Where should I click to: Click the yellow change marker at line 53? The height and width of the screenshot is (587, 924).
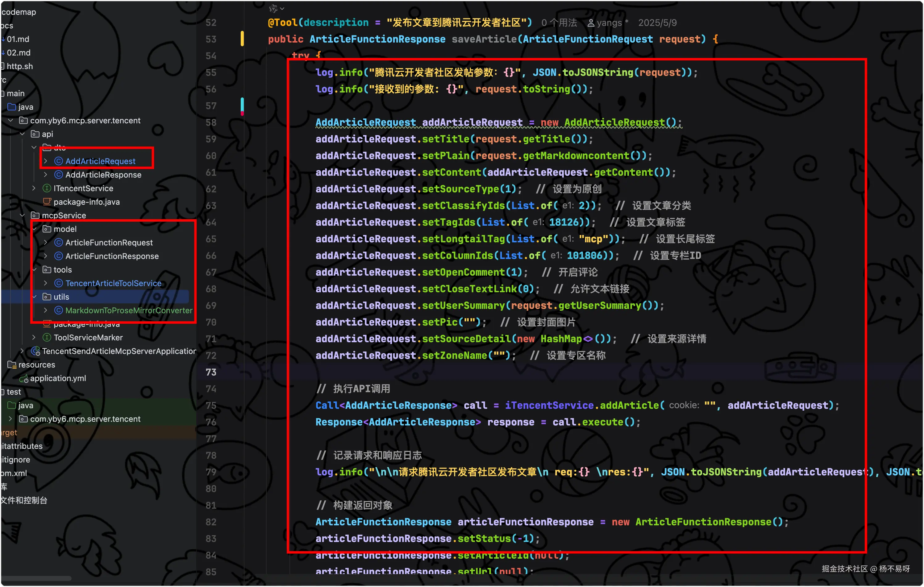(x=242, y=39)
